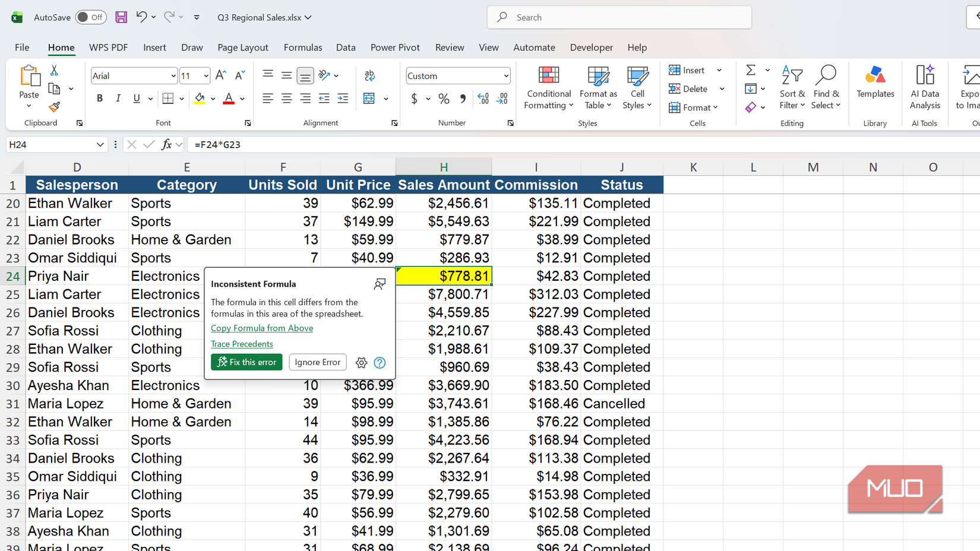Toggle AutoSave switch on
980x551 pixels.
(x=91, y=17)
